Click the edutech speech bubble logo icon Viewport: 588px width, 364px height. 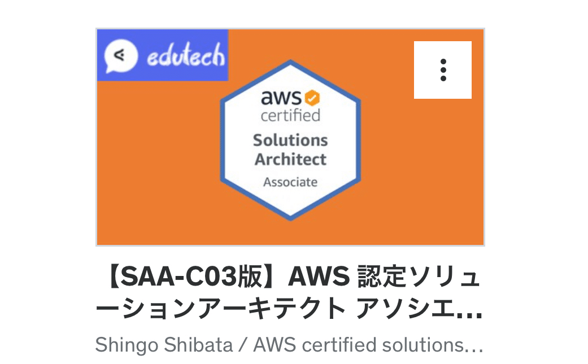tap(121, 56)
